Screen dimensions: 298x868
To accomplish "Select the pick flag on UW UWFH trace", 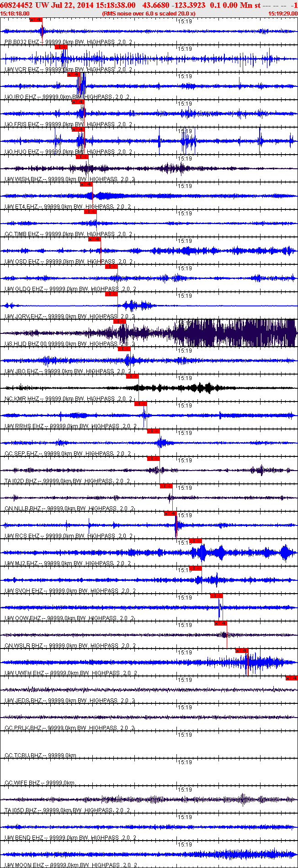I will coord(242,651).
